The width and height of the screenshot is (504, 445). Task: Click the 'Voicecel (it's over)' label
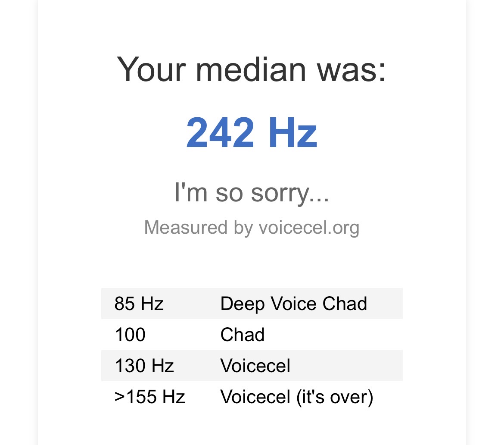pyautogui.click(x=296, y=397)
